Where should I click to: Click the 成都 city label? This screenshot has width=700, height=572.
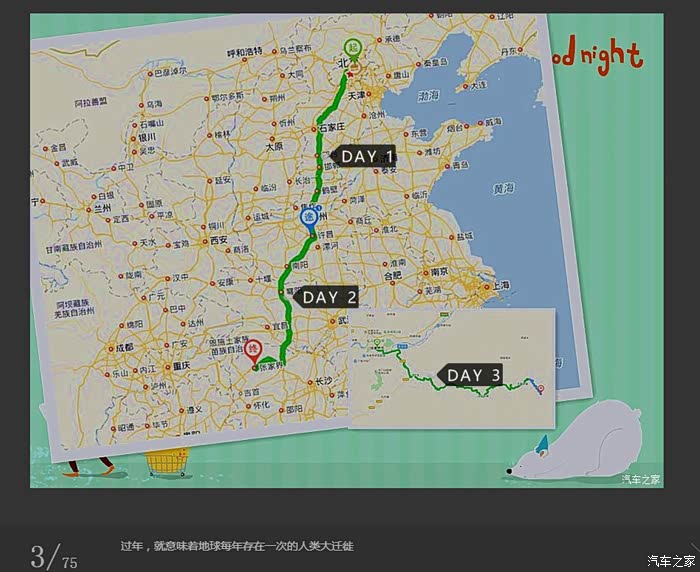coord(125,348)
